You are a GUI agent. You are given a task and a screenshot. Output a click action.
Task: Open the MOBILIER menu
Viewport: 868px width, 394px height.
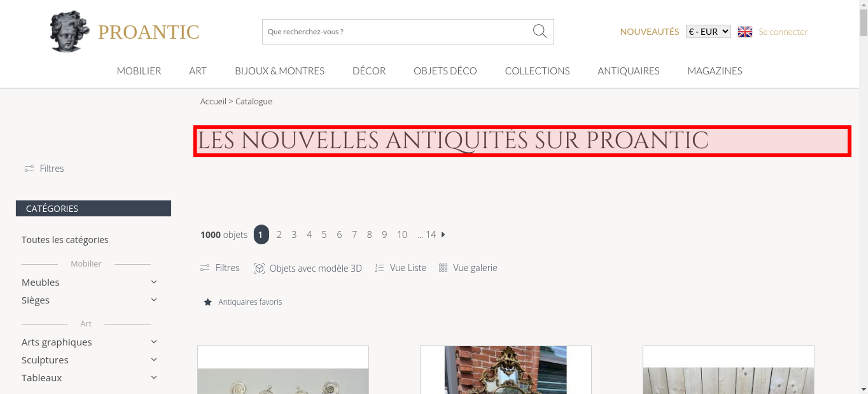[x=139, y=71]
